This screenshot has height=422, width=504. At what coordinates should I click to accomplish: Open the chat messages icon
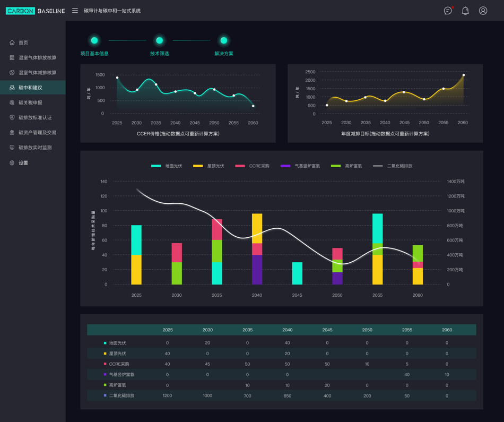[x=448, y=11]
